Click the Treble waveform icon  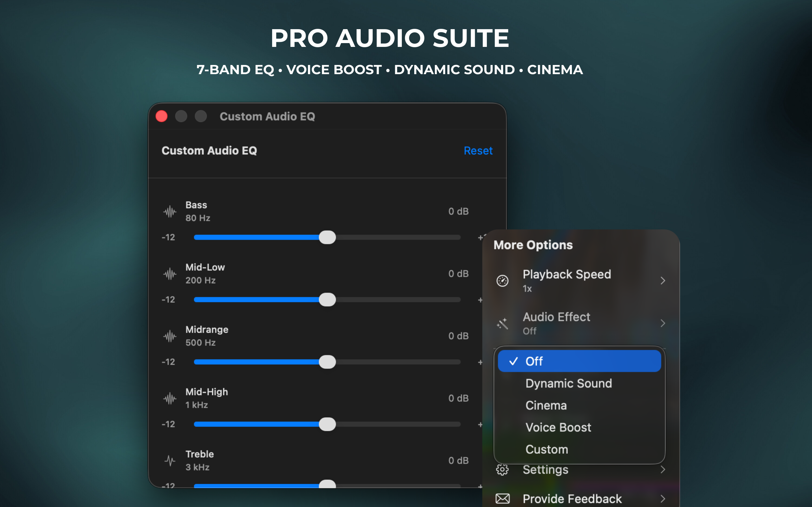169,460
